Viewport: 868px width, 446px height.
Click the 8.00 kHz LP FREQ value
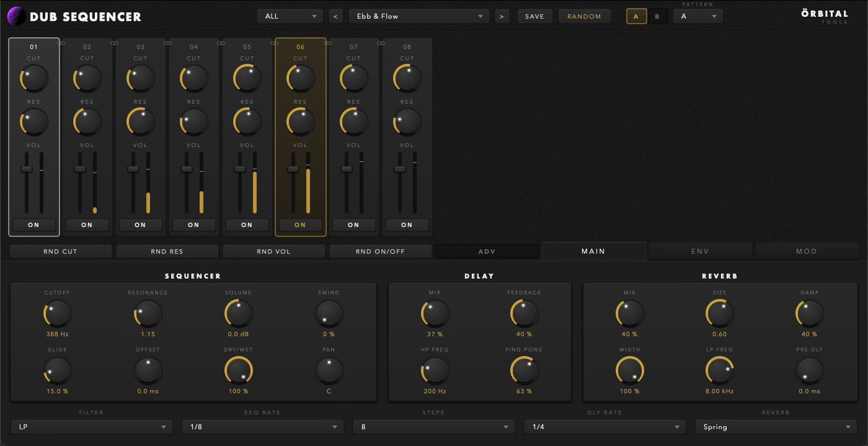point(720,391)
